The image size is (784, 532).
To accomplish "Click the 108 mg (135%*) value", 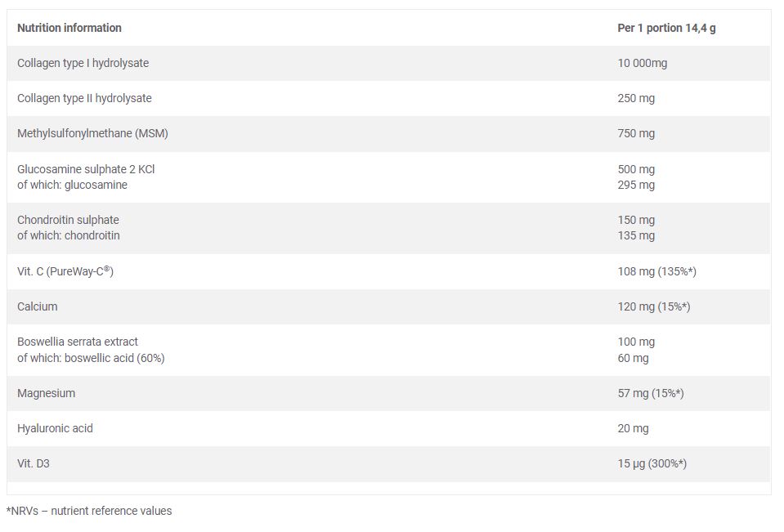I will pyautogui.click(x=656, y=271).
